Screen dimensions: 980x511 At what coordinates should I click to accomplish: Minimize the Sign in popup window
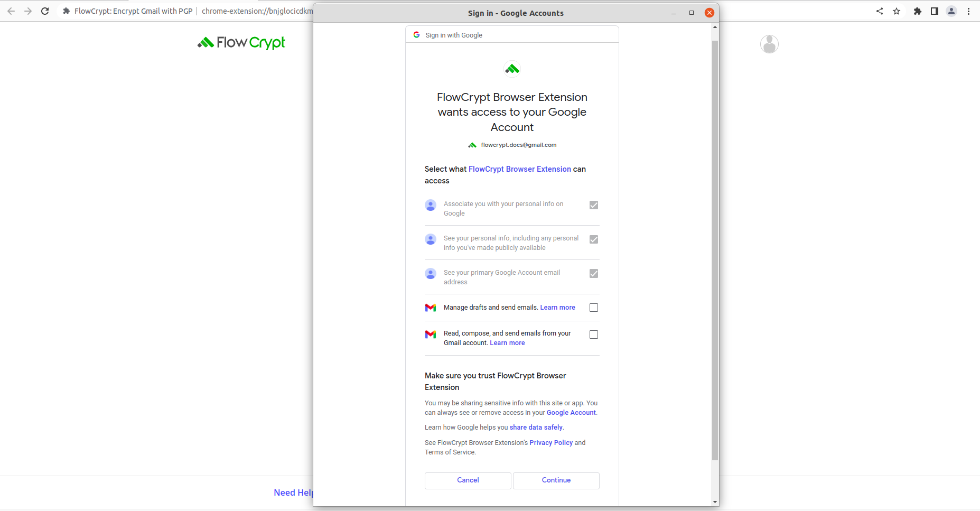[x=674, y=13]
